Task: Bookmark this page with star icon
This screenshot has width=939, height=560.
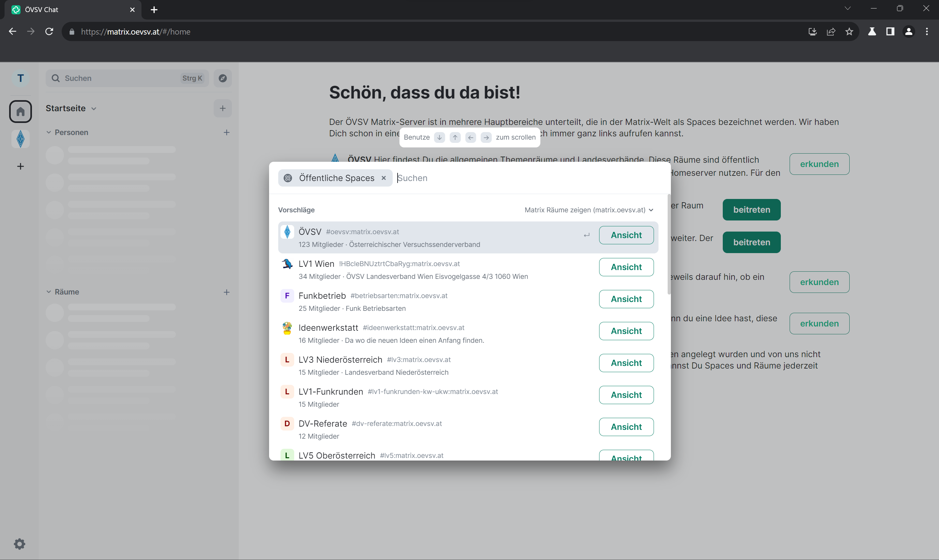Action: point(849,32)
